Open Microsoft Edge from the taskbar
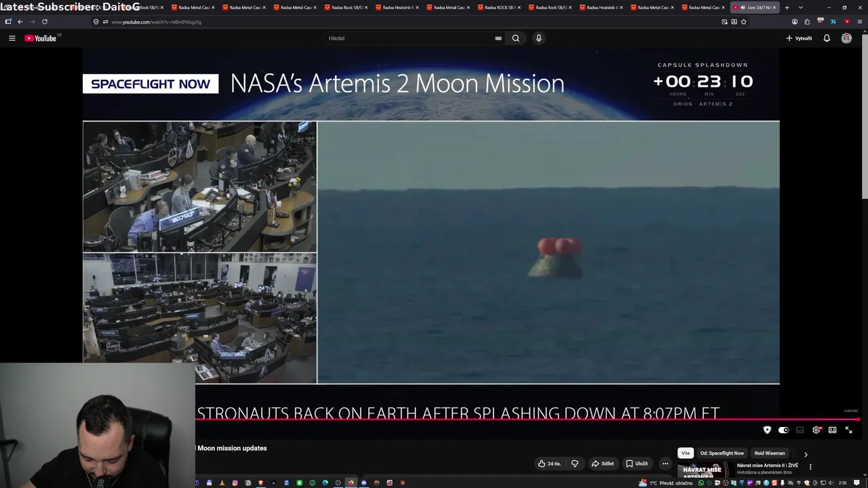This screenshot has height=488, width=868. click(325, 483)
